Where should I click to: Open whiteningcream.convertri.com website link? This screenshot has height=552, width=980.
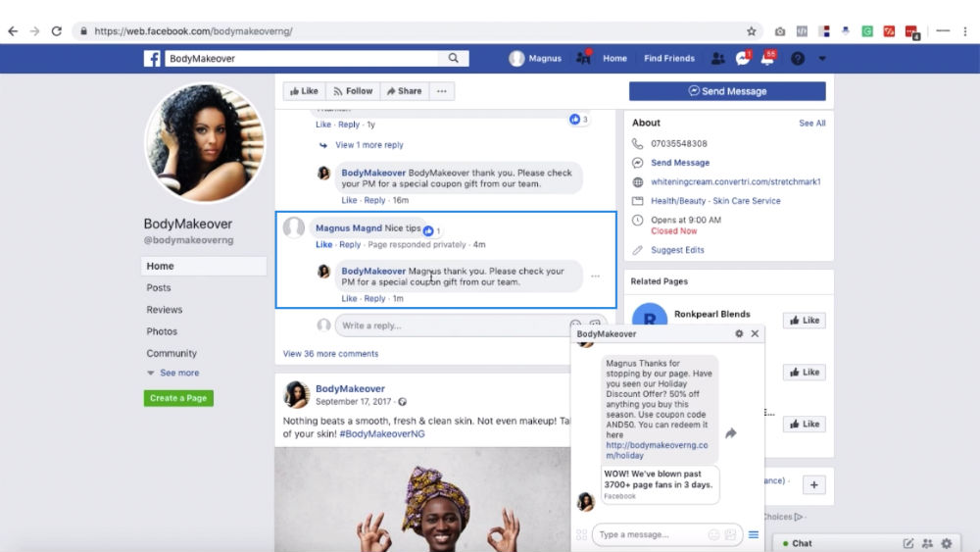click(736, 182)
